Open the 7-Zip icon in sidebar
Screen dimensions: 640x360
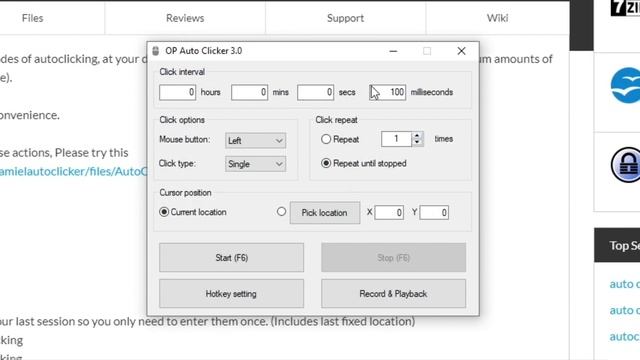(625, 8)
